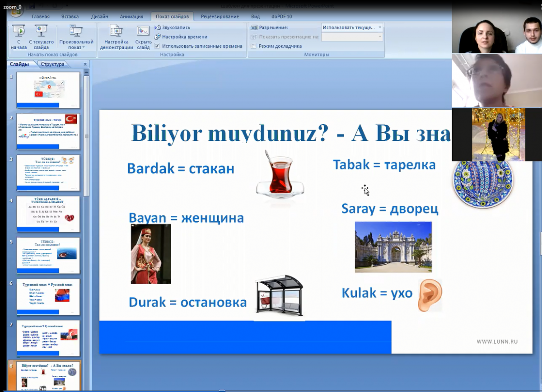This screenshot has width=542, height=392.
Task: Launch show via 'С текущего слайда'
Action: (x=41, y=37)
